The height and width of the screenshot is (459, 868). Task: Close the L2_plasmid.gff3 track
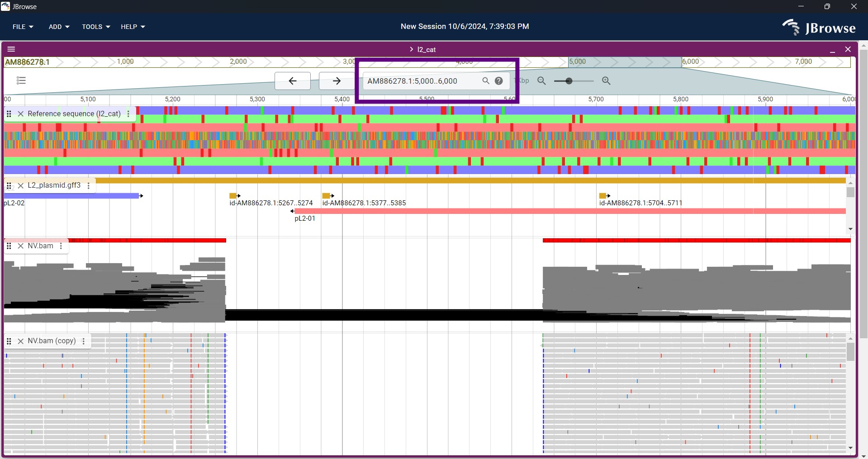tap(20, 185)
